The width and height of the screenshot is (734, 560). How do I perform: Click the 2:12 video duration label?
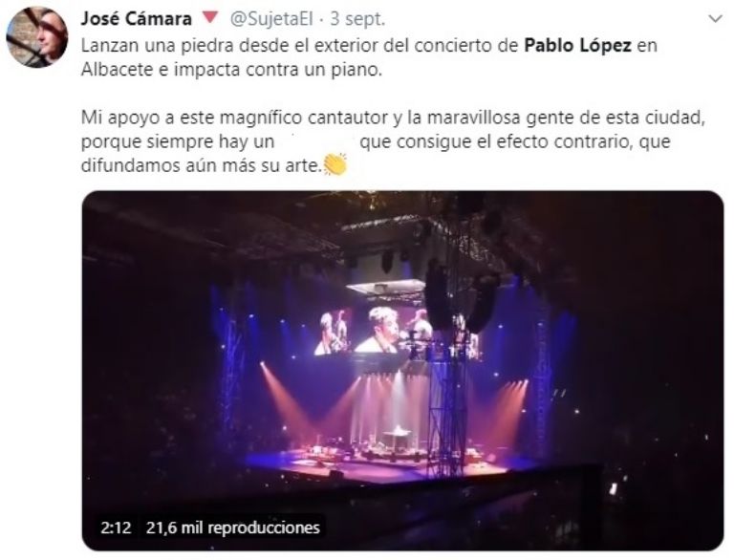(116, 528)
